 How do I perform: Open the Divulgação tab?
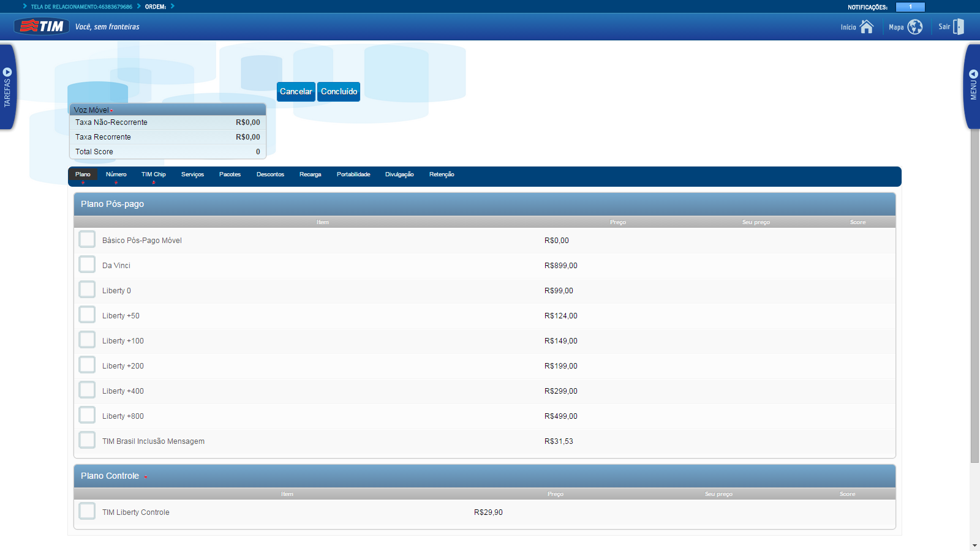399,174
